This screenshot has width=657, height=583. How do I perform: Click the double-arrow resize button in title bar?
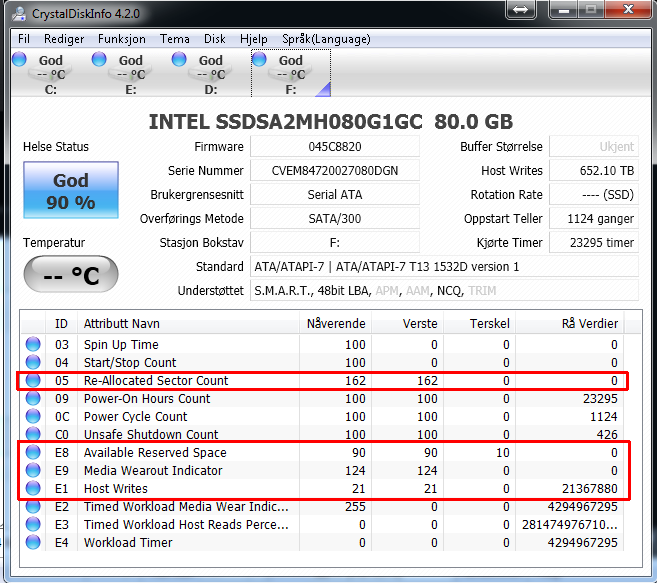tap(520, 9)
